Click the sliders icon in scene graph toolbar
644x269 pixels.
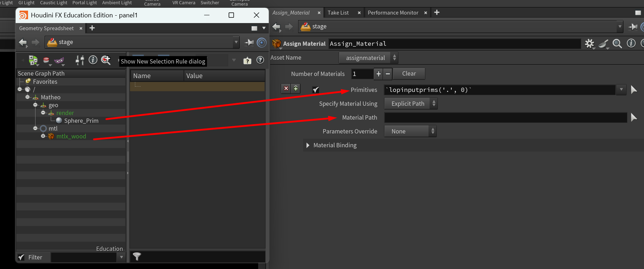tap(80, 60)
